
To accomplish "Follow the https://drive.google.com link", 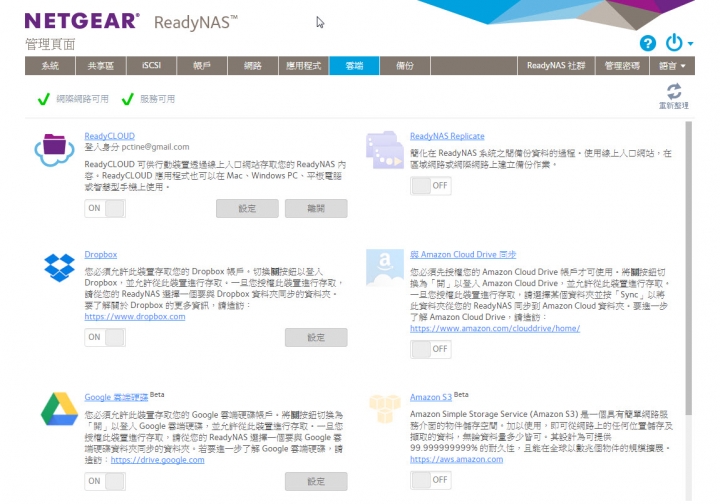I will pos(158,460).
